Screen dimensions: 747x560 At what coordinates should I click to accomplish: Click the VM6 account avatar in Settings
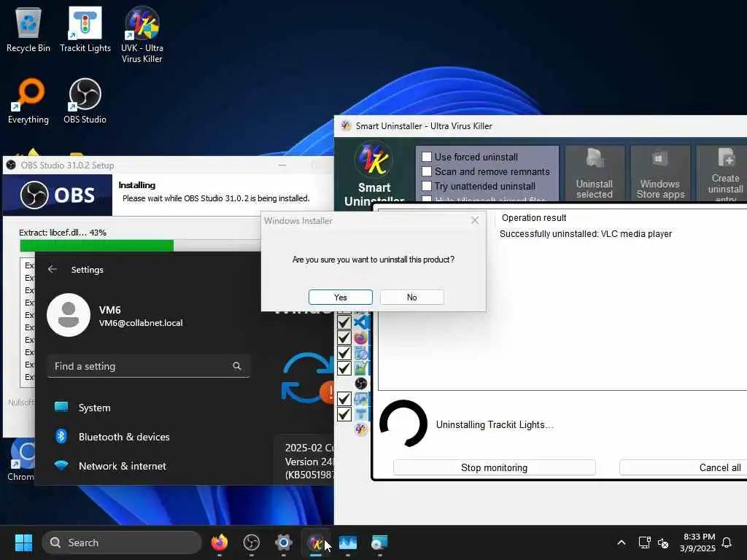[x=69, y=315]
